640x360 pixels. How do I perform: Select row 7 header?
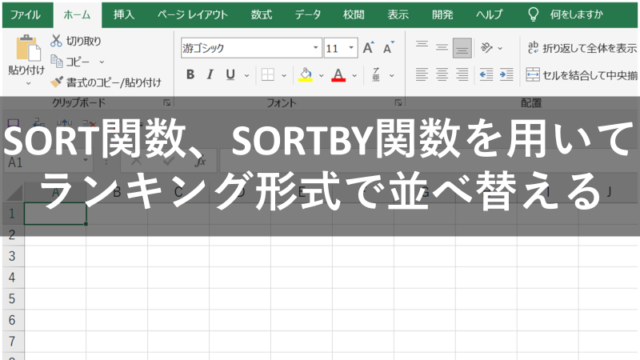tap(12, 341)
